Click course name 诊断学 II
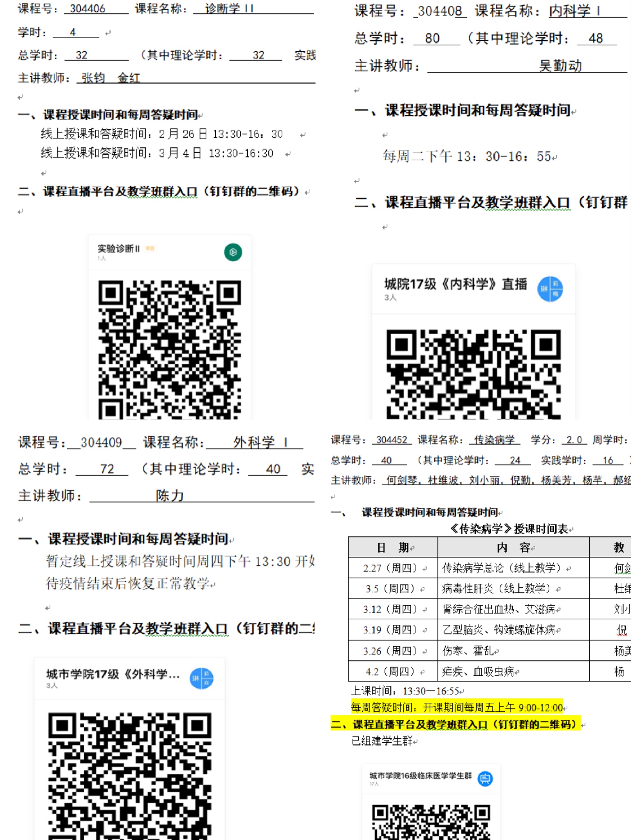The height and width of the screenshot is (840, 631). point(229,8)
